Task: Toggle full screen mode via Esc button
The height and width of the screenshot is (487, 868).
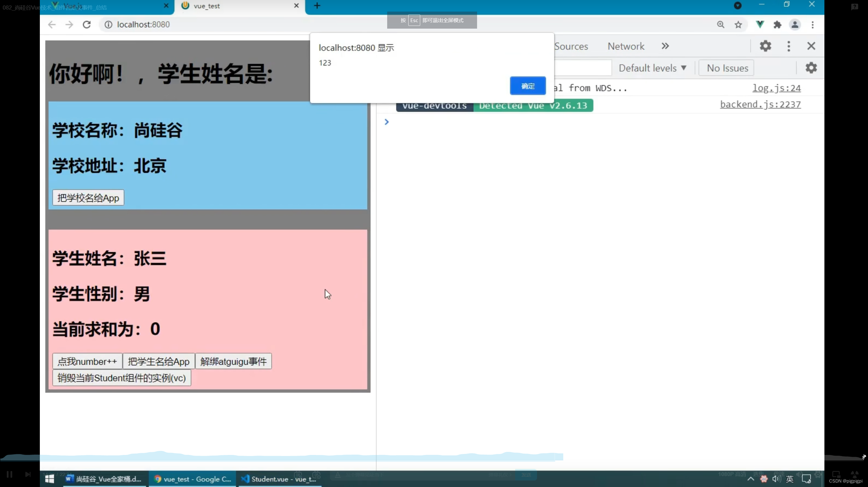Action: 414,20
